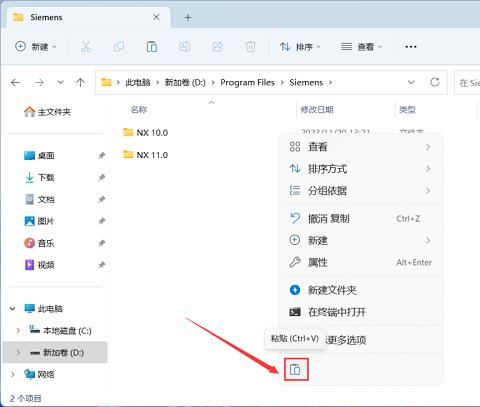Screen dimensions: 480x407
Task: Click the Program Files breadcrumb segment
Action: click(247, 82)
